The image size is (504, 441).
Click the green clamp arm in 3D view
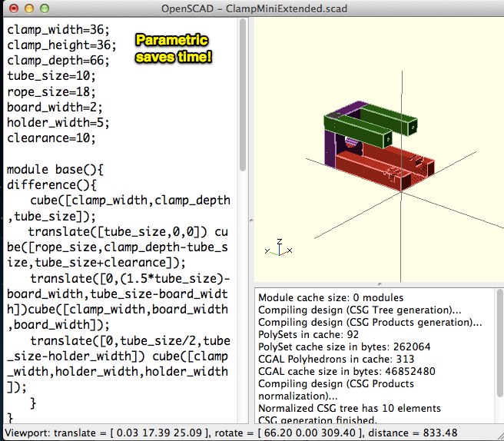[358, 131]
